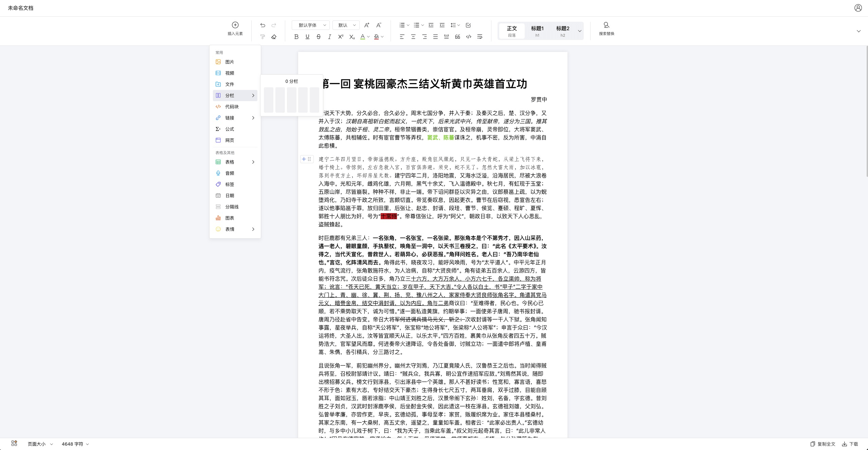Screen dimensions: 868x450
Task: Toggle bold formatting
Action: (296, 37)
